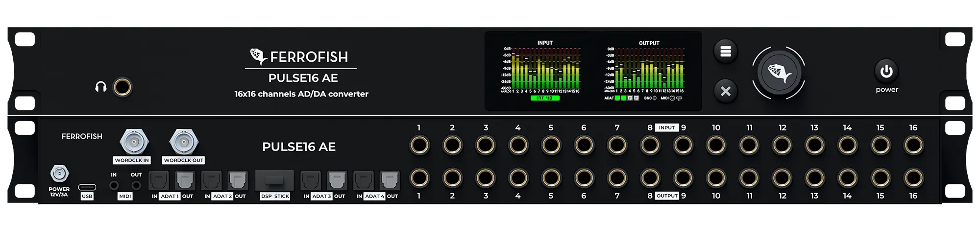Click the ADAT 2 OUT optical port
980x227 pixels.
[238, 180]
